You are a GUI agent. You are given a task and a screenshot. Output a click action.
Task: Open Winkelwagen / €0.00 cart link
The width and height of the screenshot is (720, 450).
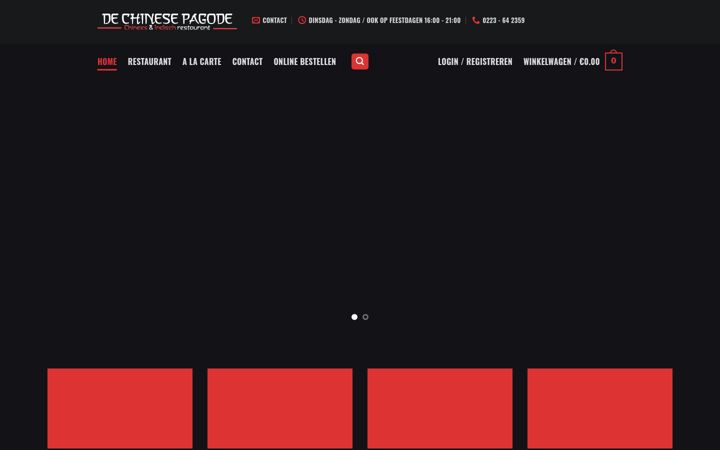[561, 62]
